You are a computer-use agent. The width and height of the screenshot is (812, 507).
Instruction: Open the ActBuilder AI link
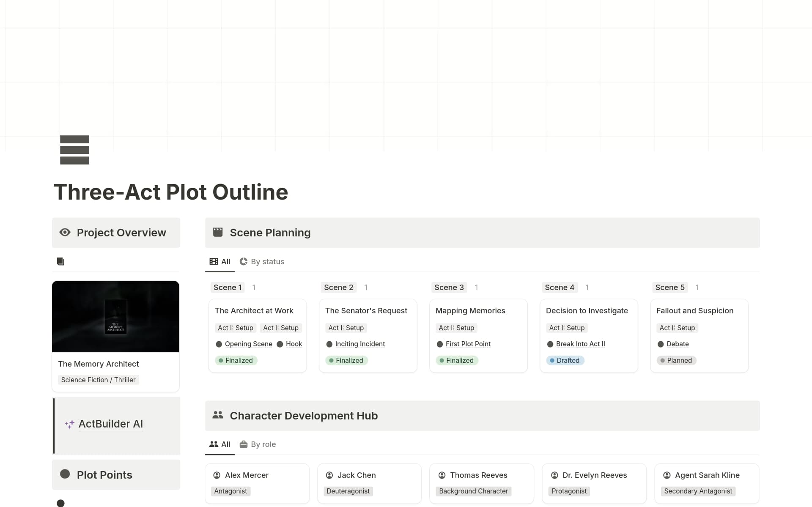click(x=110, y=424)
